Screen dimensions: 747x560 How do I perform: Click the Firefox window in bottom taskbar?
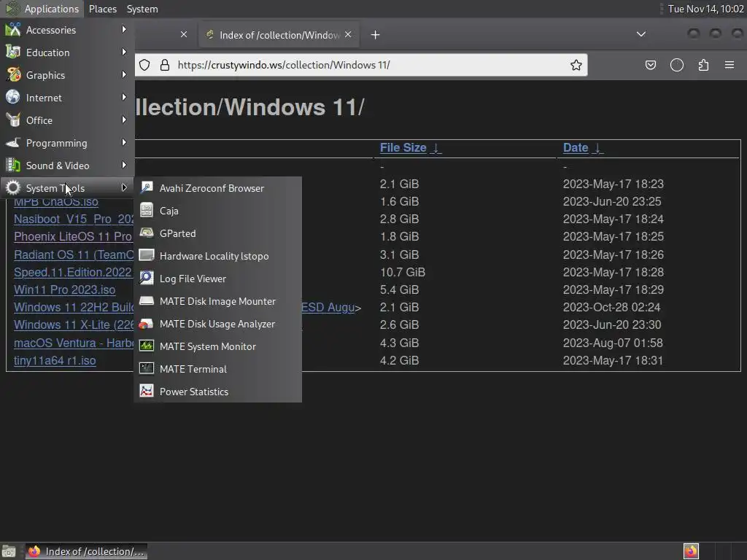click(86, 551)
